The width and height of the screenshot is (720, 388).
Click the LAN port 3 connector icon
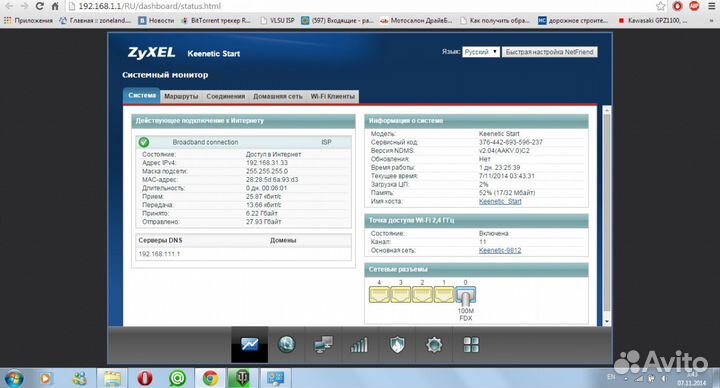400,294
